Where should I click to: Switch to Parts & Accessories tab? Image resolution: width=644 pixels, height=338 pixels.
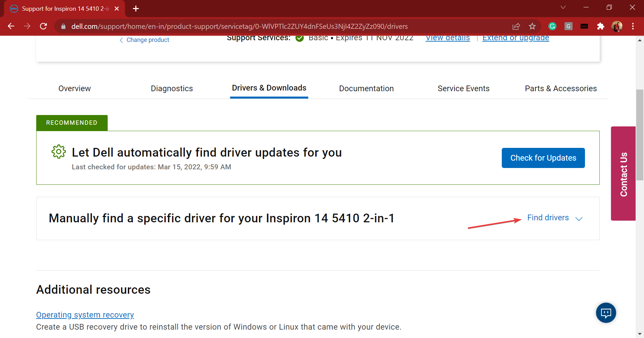pyautogui.click(x=561, y=89)
